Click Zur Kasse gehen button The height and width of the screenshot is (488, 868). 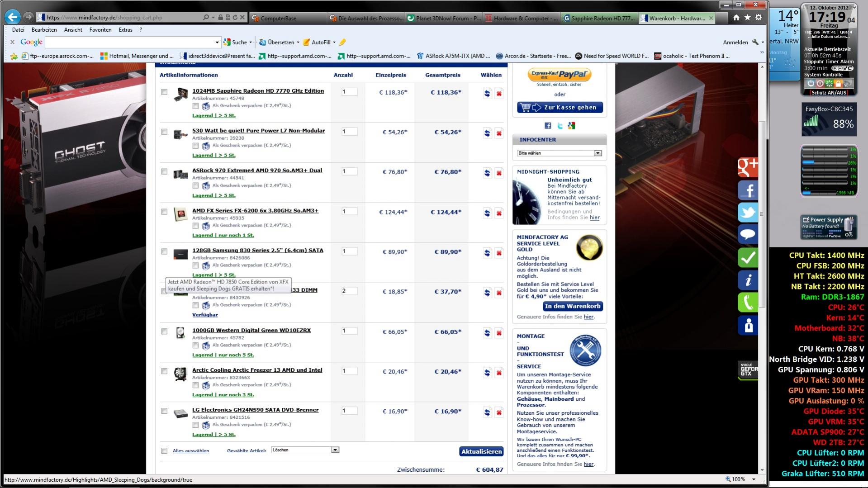tap(560, 108)
